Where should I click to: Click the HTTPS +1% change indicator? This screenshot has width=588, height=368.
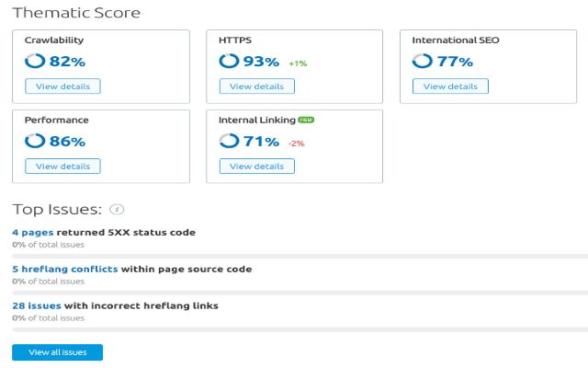(297, 63)
